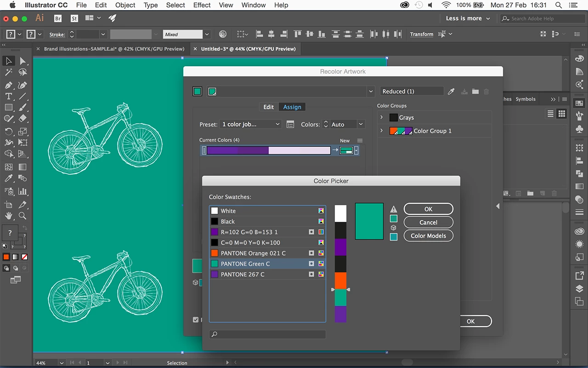Switch to Brand illustrations-SAMPLE.ai tab
Viewport: 588px width, 368px height.
(x=114, y=49)
